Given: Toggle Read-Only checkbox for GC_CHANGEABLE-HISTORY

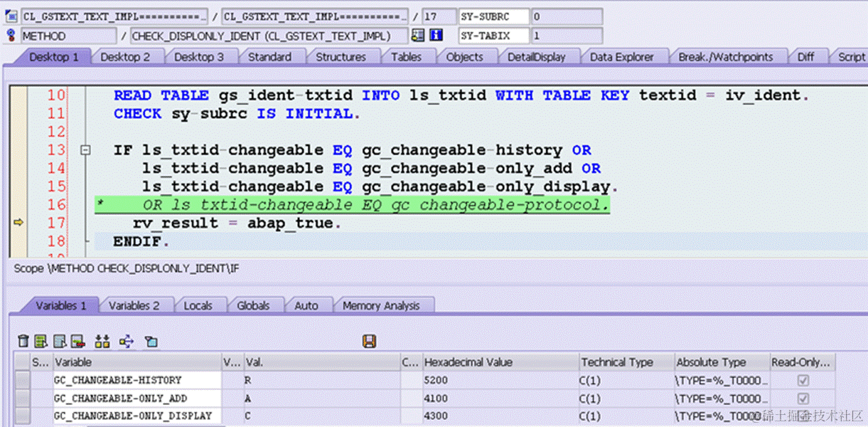Looking at the screenshot, I should (803, 381).
